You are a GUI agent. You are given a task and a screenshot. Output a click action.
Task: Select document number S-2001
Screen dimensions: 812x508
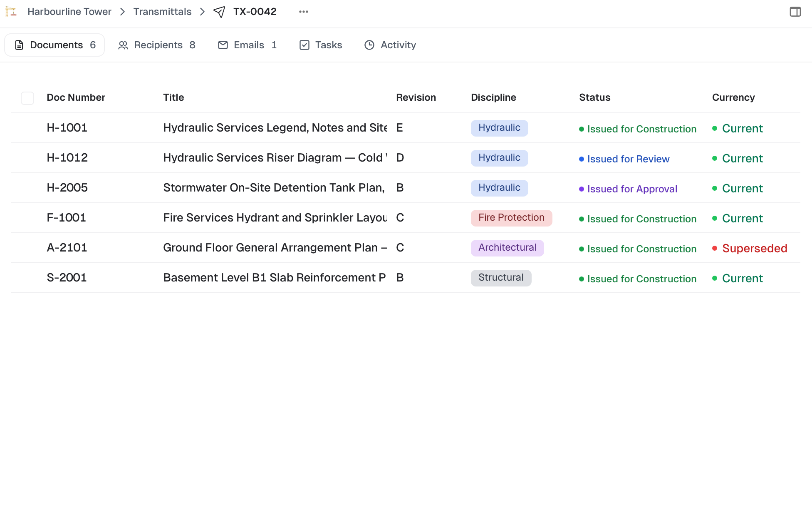pos(67,278)
